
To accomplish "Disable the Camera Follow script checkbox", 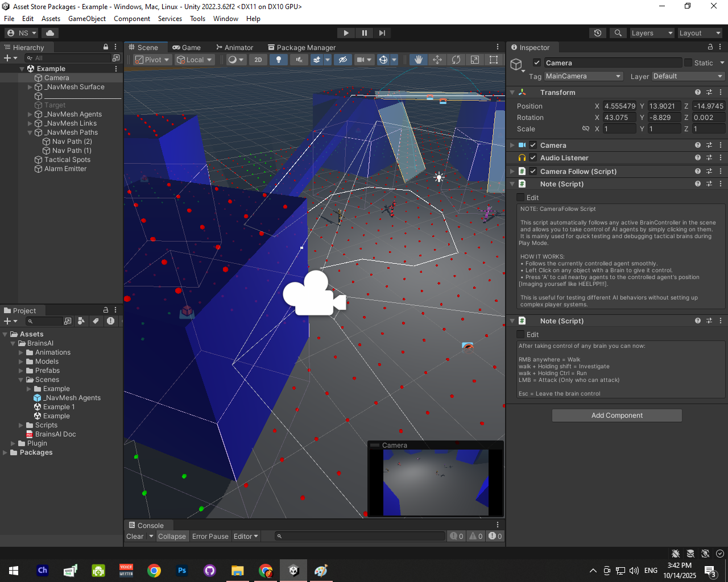I will point(533,171).
